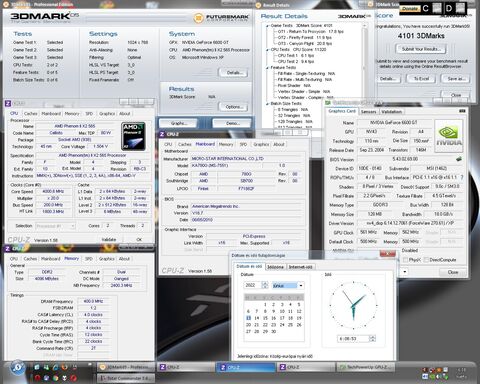Click the Demo button in 3DMark05
Screen dimensions: 480x384
tap(233, 123)
